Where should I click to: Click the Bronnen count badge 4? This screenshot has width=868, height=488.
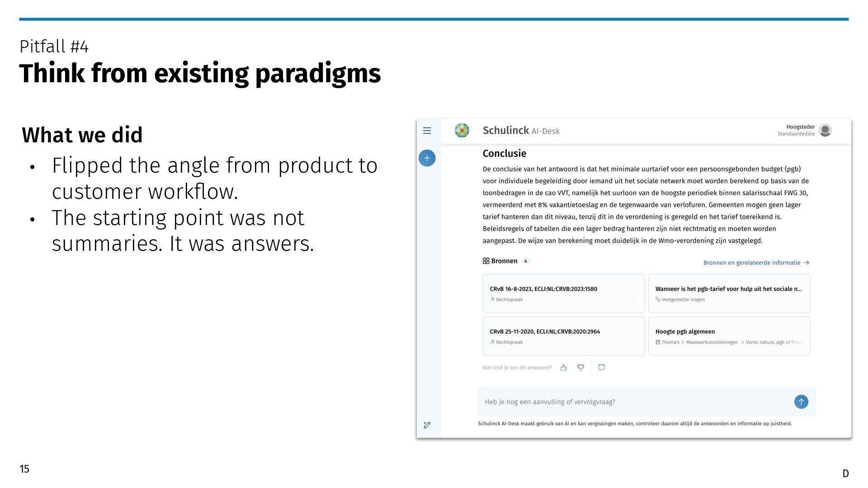coord(525,261)
